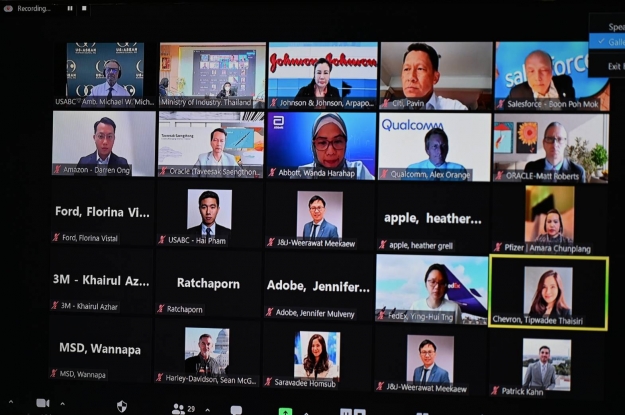625x415 pixels.
Task: Click muted mic icon beside Patrick Kahn
Action: click(495, 391)
